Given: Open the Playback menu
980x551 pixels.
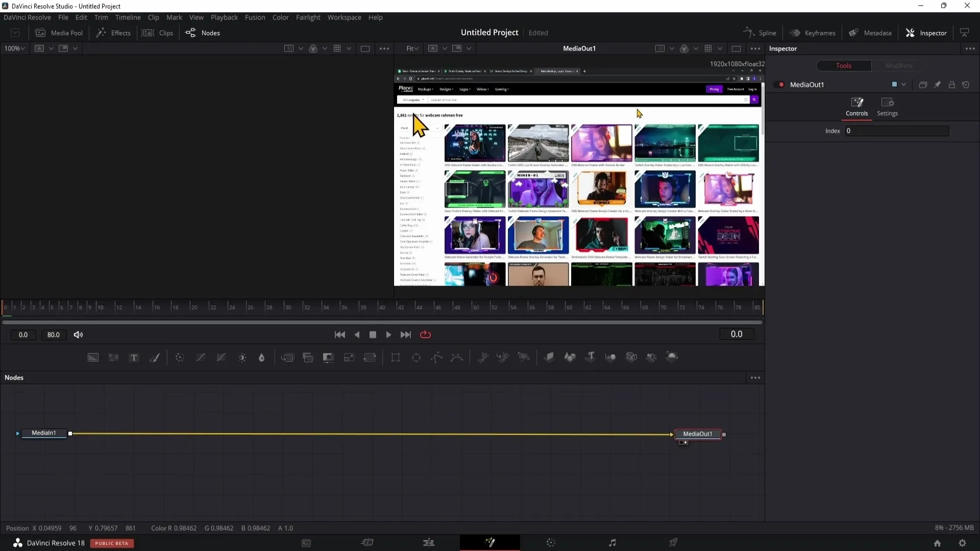Looking at the screenshot, I should click(224, 17).
